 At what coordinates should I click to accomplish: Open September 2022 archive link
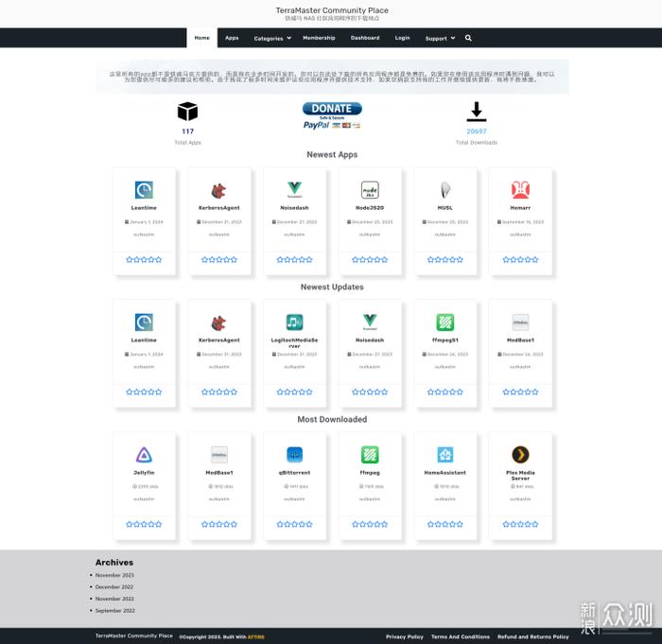[114, 611]
